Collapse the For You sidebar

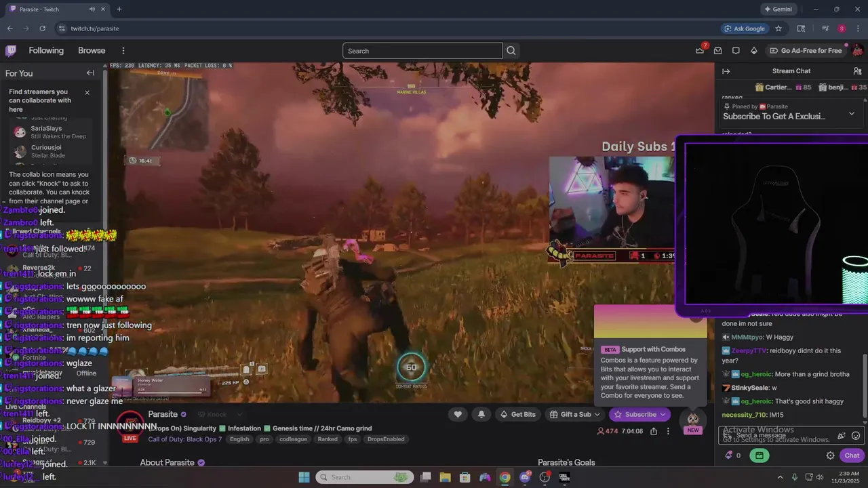pyautogui.click(x=90, y=73)
